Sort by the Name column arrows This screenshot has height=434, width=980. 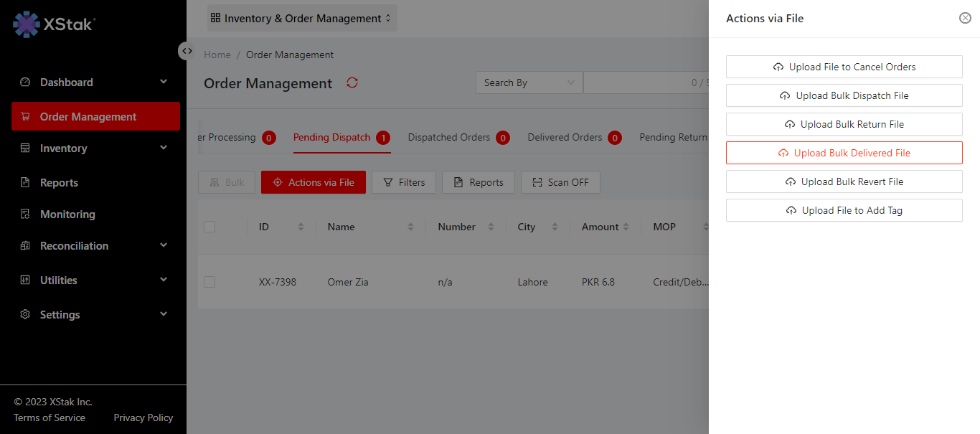410,227
